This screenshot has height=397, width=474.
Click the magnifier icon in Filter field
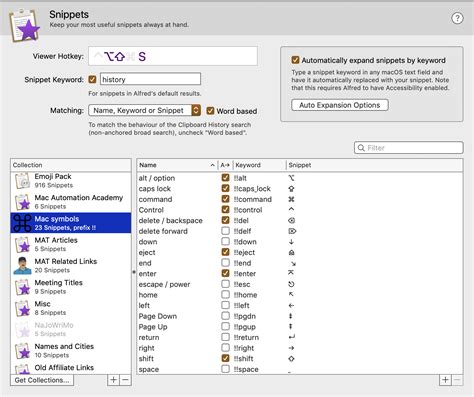point(361,148)
